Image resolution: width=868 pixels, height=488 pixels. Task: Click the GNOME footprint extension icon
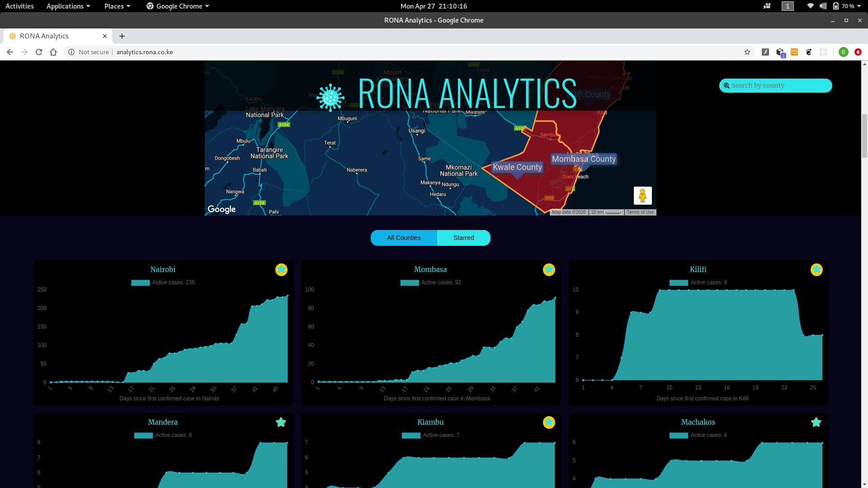[809, 52]
